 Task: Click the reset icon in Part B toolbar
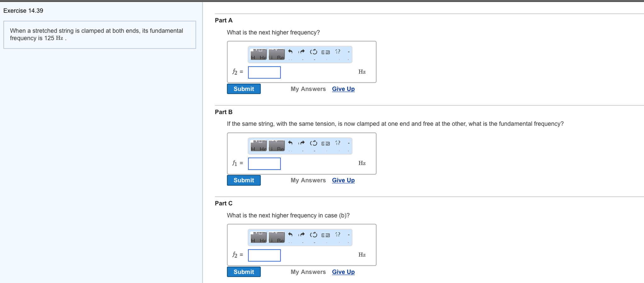tap(314, 143)
